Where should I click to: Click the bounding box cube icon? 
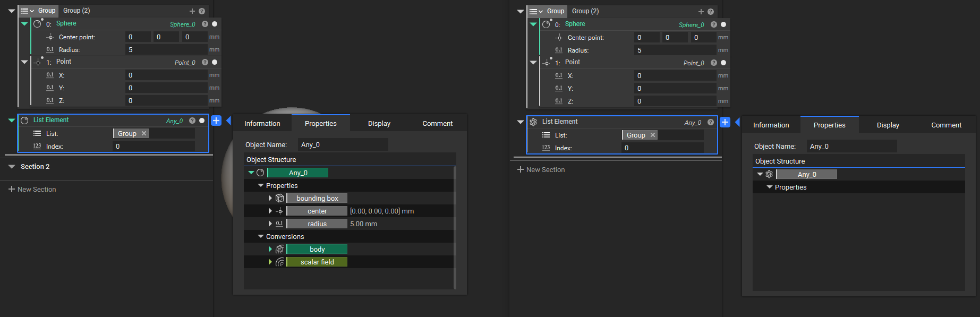(x=279, y=198)
